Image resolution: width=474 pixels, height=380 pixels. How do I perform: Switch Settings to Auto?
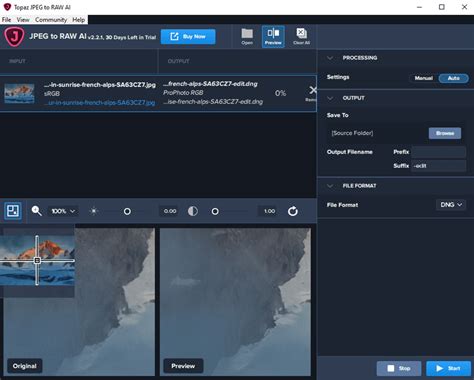click(x=453, y=78)
